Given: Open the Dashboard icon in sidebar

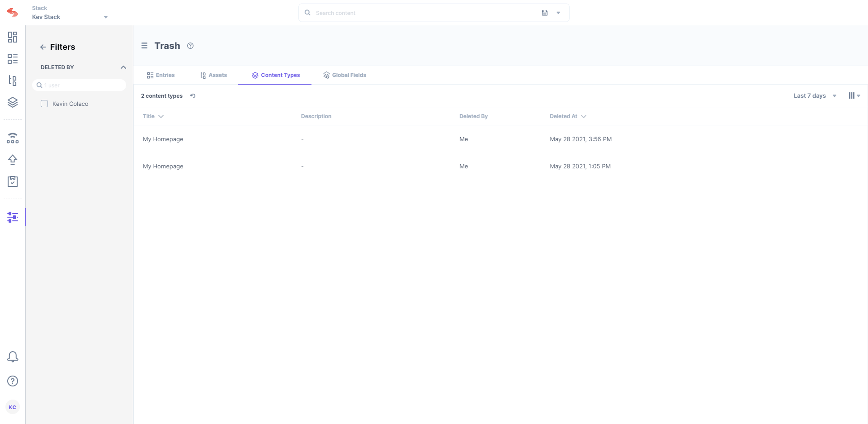Looking at the screenshot, I should (x=12, y=37).
